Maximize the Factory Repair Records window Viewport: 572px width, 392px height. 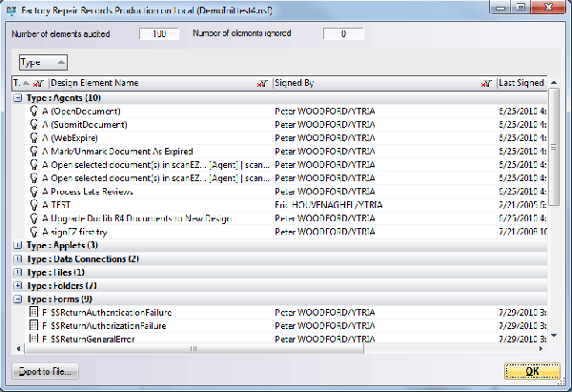(x=521, y=8)
